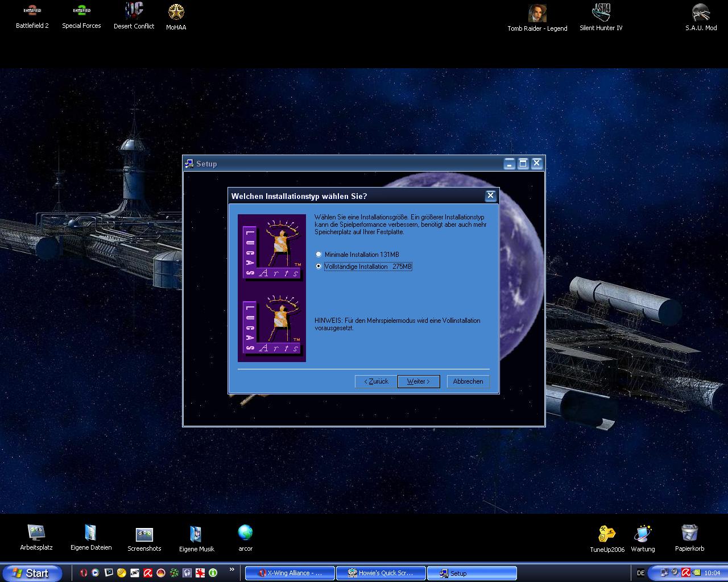Click the Setup taskbar button
728x582 pixels.
click(472, 573)
